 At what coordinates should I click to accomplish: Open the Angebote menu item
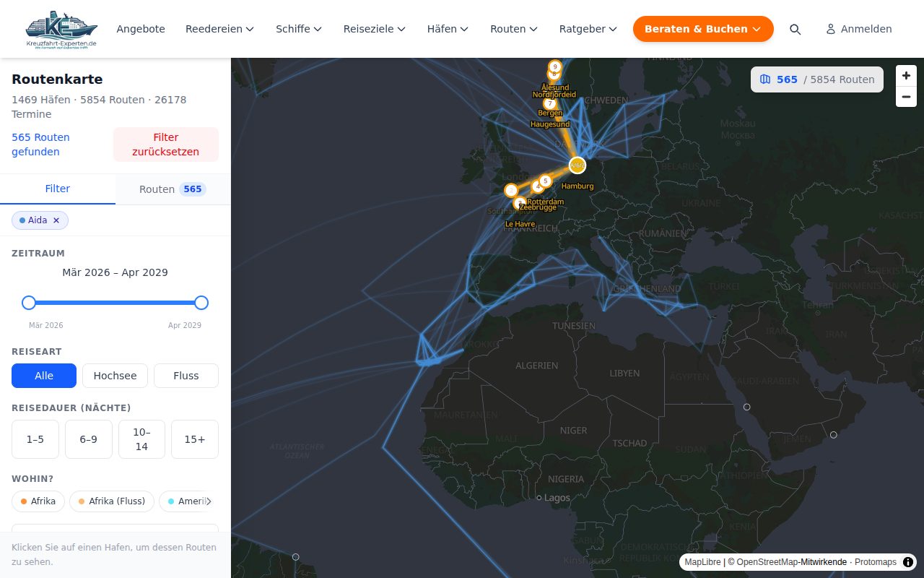141,29
